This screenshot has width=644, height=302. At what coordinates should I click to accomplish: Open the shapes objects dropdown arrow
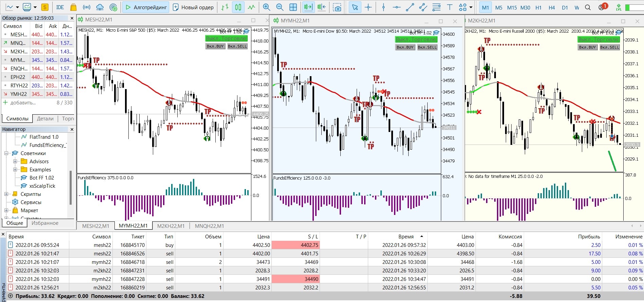pyautogui.click(x=471, y=7)
